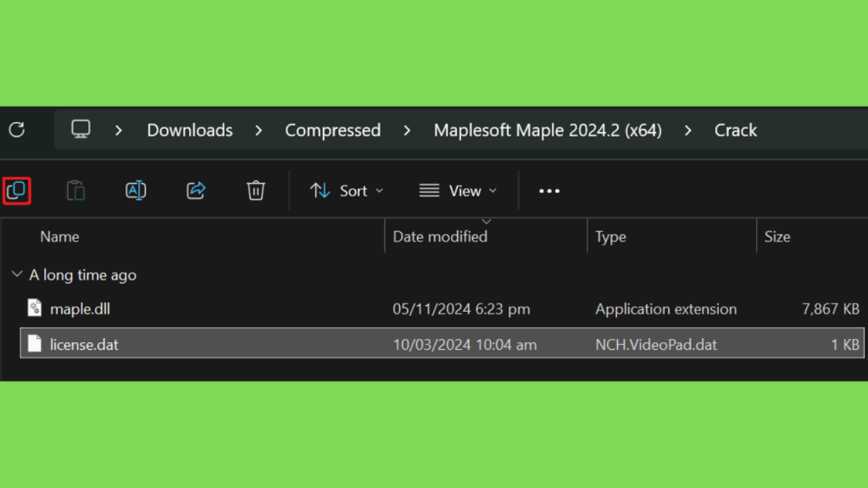Click the Crack breadcrumb segment
This screenshot has height=488, width=868.
click(x=735, y=130)
